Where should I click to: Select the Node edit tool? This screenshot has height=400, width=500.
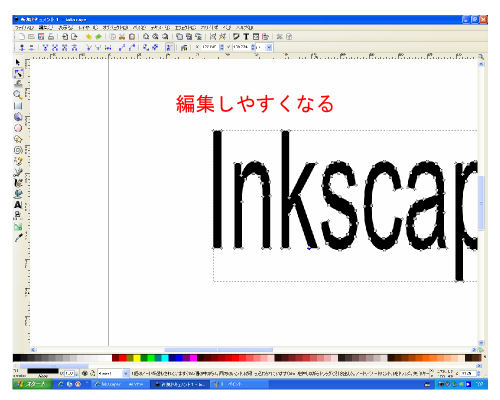(18, 73)
